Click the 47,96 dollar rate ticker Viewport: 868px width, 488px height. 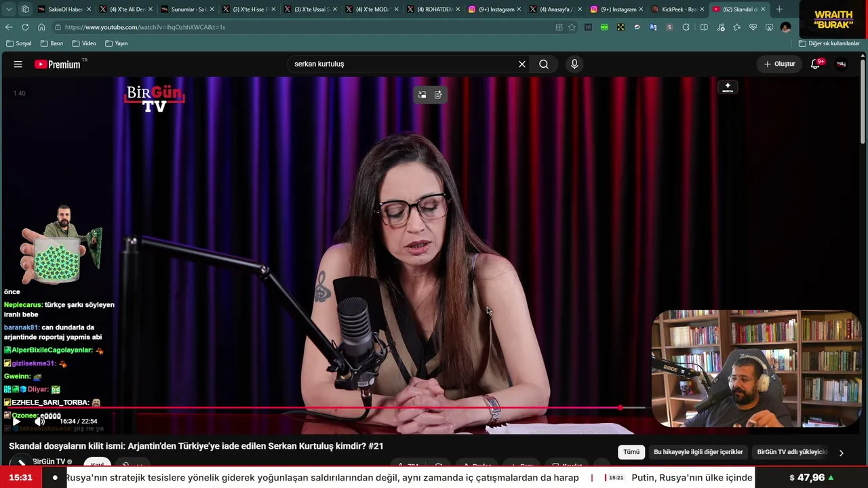pos(811,478)
